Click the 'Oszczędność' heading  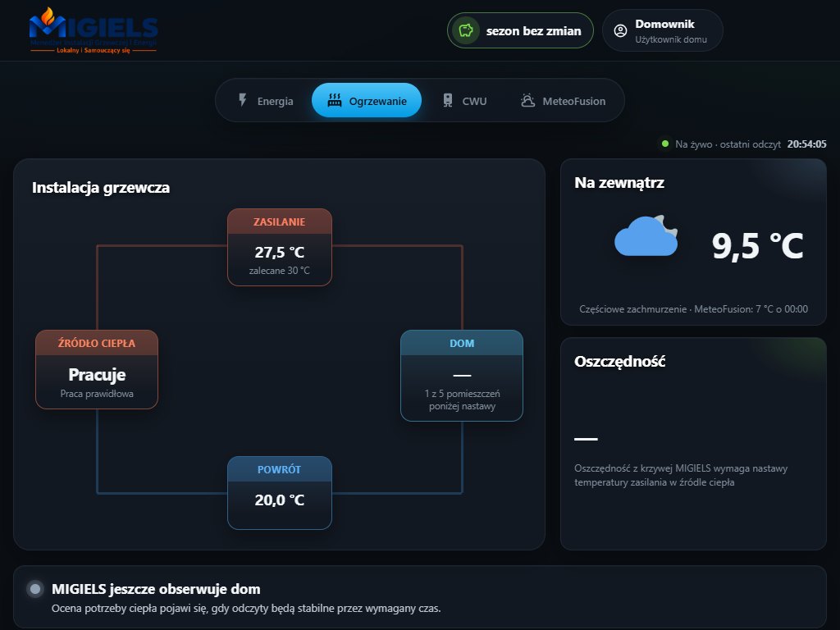click(620, 362)
